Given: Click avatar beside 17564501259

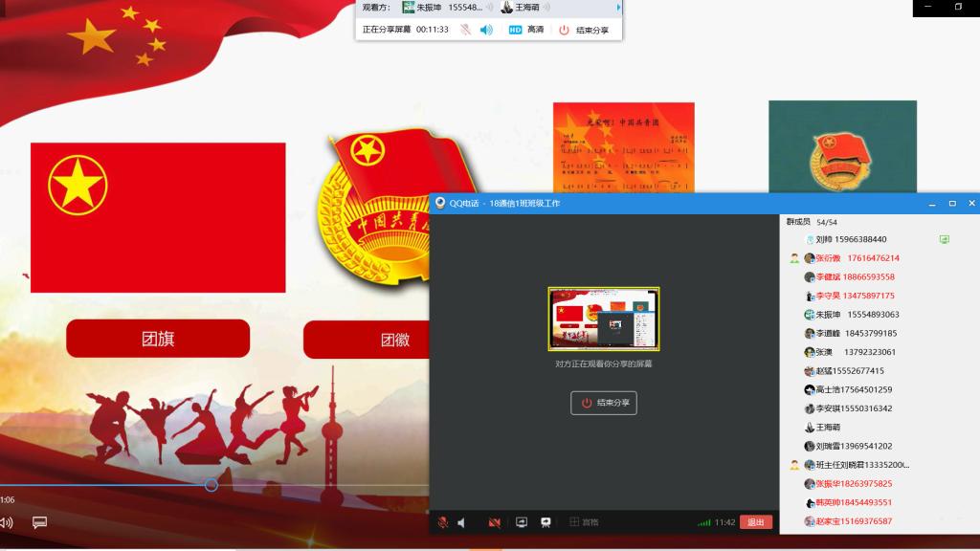Looking at the screenshot, I should pyautogui.click(x=810, y=390).
